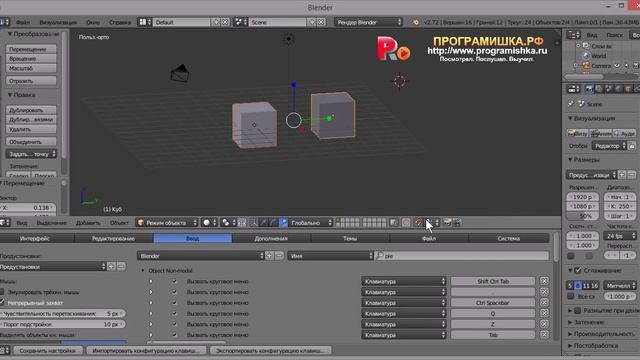The image size is (640, 360).
Task: Open Задать точку dropdown in tool shelf
Action: coord(31,154)
